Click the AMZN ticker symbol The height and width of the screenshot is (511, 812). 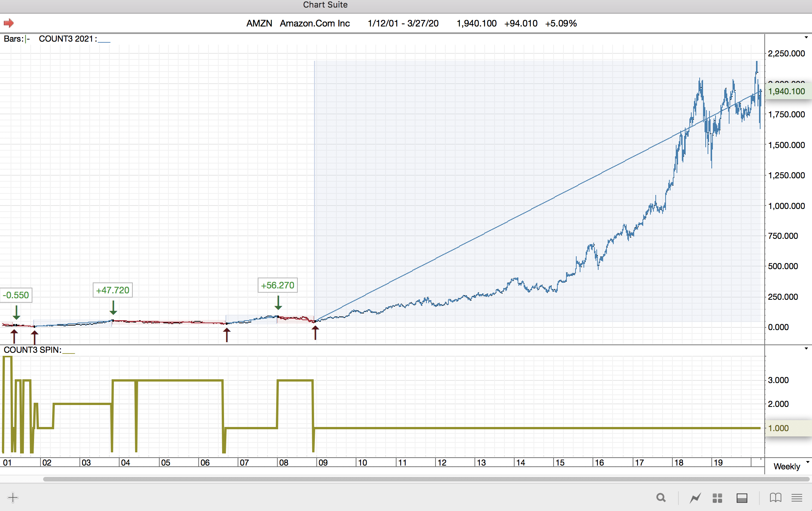click(x=259, y=23)
